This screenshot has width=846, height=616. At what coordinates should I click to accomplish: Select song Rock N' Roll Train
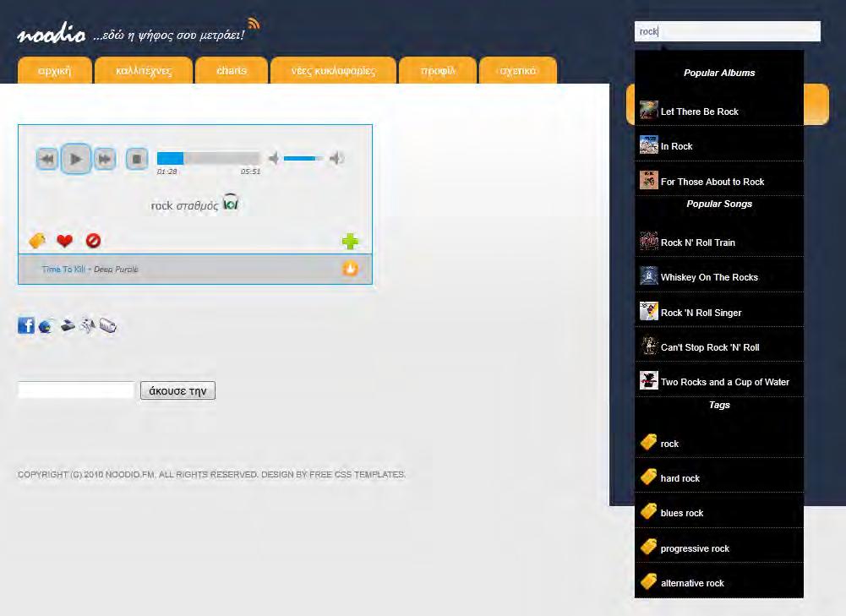(719, 243)
